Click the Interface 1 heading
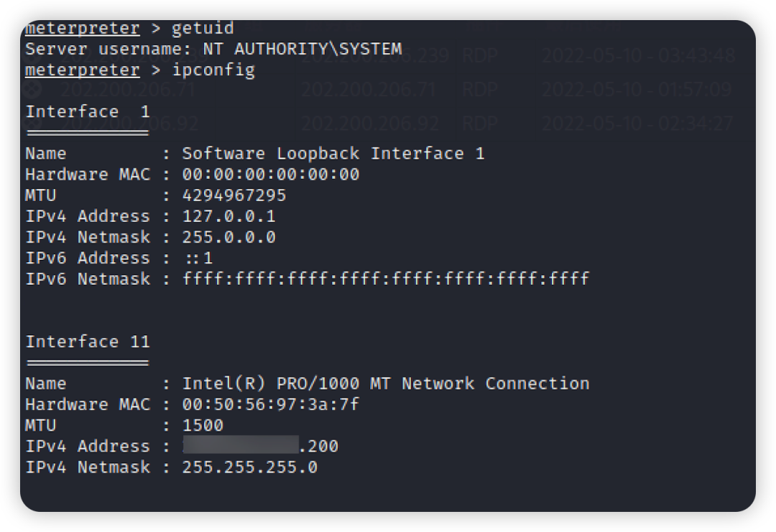The height and width of the screenshot is (532, 776). point(88,112)
